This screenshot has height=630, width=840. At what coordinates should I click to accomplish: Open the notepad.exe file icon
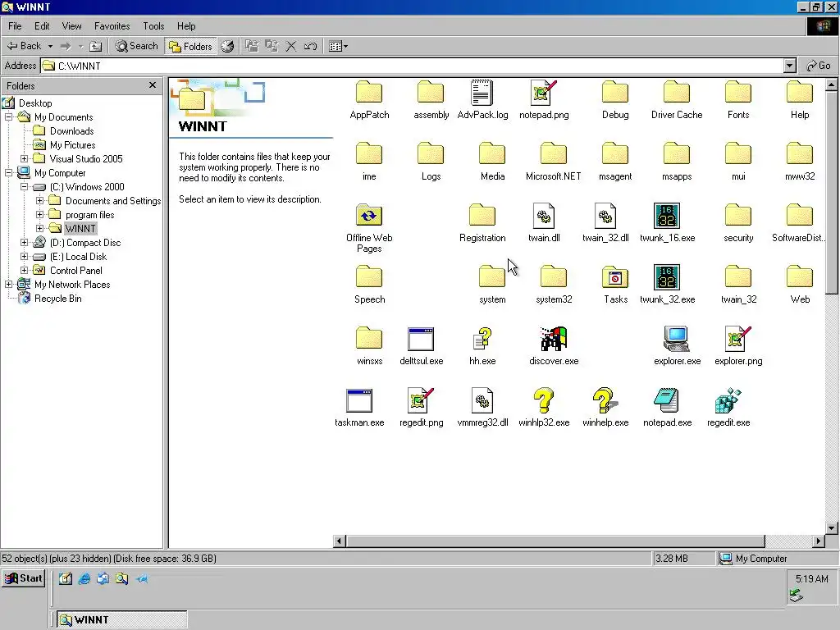click(667, 400)
